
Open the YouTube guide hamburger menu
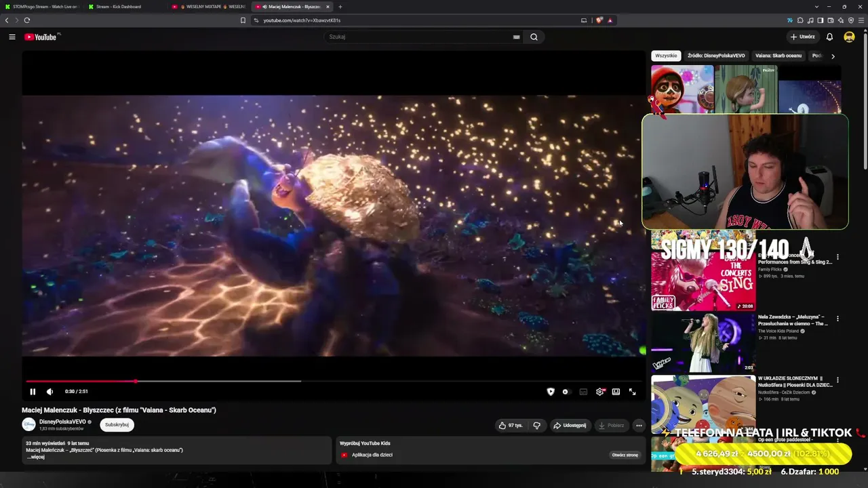12,37
